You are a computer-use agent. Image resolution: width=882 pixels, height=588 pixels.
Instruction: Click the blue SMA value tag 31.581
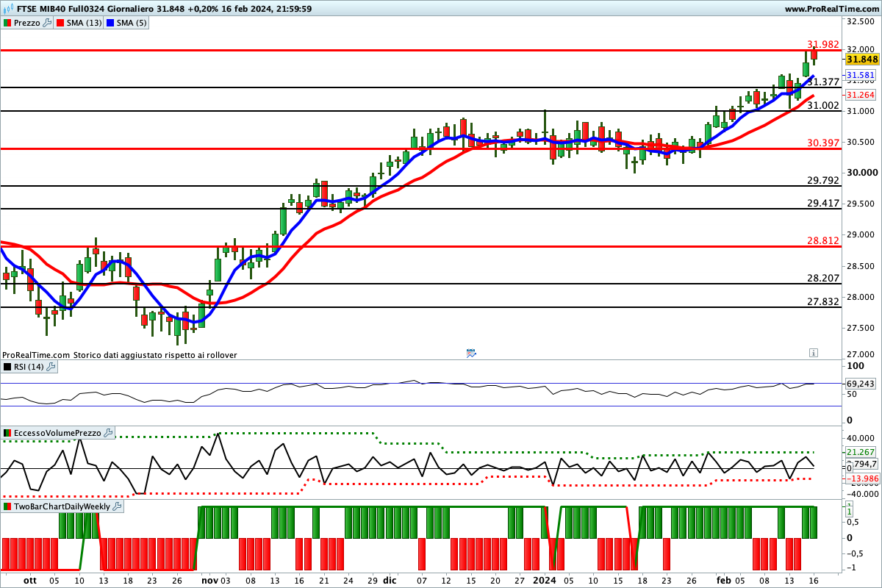pyautogui.click(x=861, y=76)
